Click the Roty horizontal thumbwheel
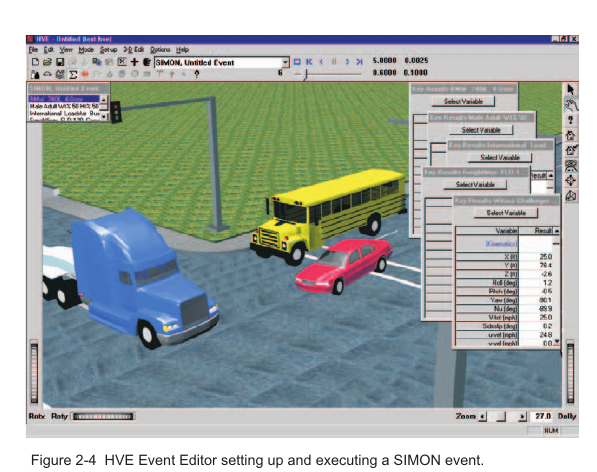The image size is (597, 472). (x=103, y=417)
